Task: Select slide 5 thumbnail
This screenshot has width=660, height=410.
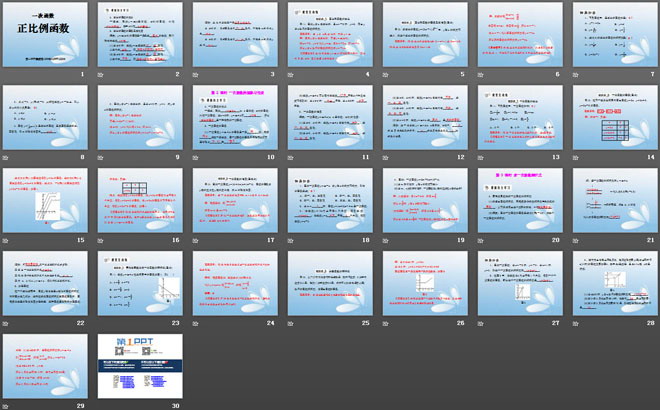Action: [425, 35]
